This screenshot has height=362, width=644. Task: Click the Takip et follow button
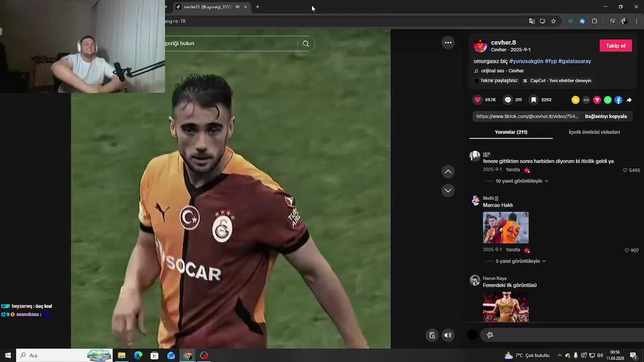[615, 46]
